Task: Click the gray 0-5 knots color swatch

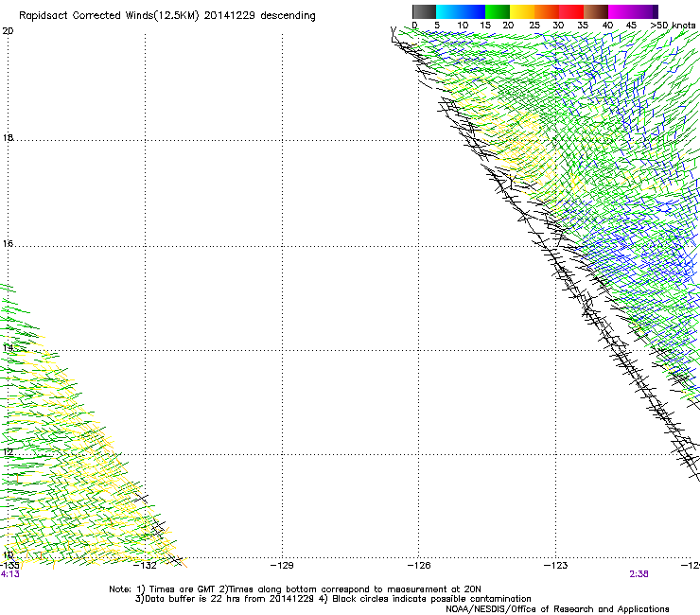Action: [x=424, y=11]
